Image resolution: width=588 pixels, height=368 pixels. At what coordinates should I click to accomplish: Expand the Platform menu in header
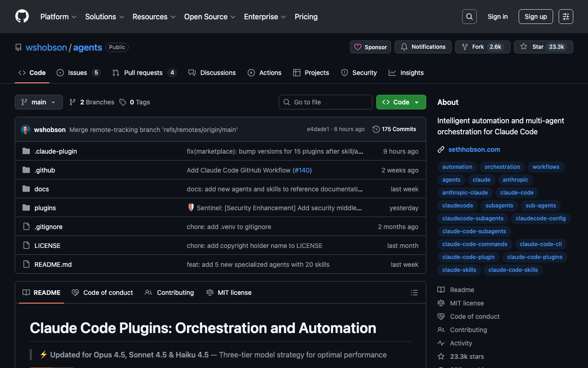58,17
